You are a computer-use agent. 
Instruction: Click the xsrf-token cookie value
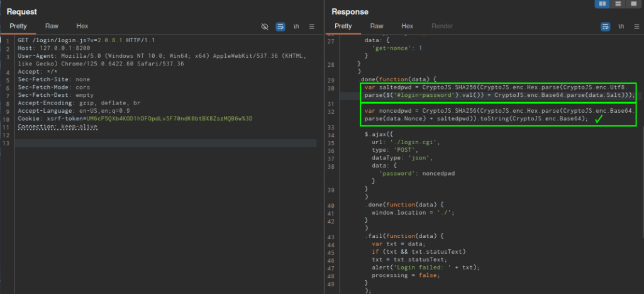(169, 118)
